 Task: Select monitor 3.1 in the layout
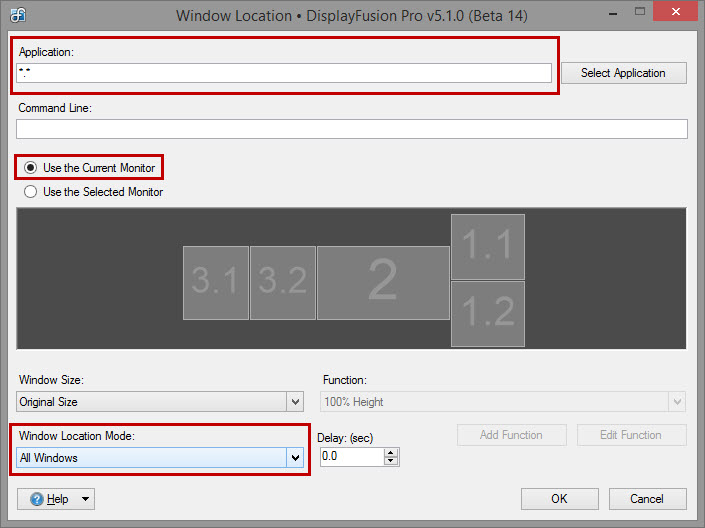click(x=215, y=283)
